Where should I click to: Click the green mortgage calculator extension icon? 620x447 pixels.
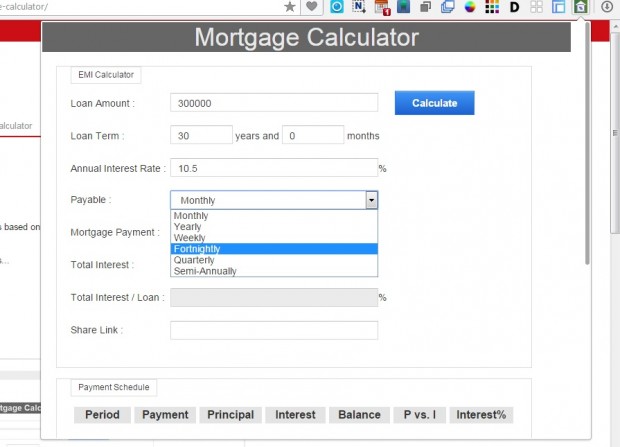tap(580, 7)
